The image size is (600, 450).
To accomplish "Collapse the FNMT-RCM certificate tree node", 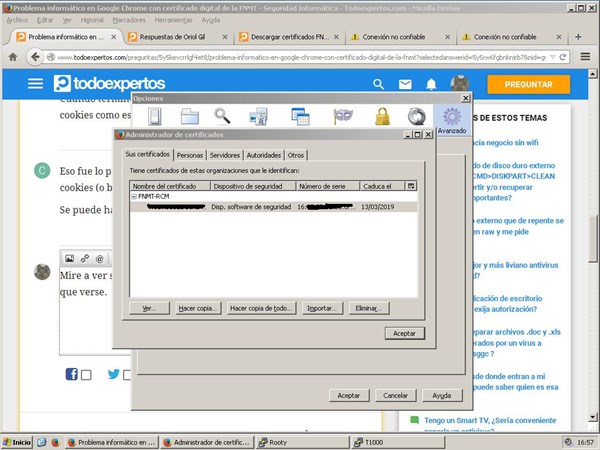I will pyautogui.click(x=135, y=197).
